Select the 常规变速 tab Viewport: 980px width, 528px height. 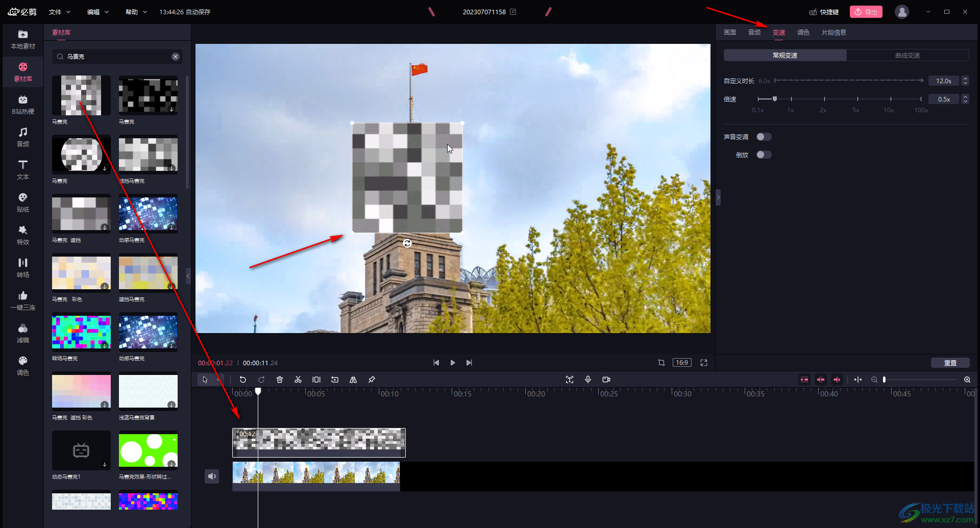coord(785,55)
